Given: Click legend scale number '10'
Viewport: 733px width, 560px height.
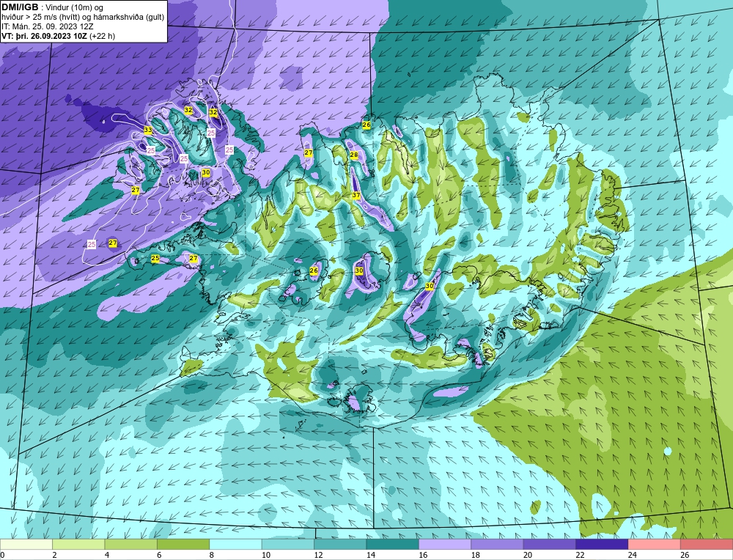Looking at the screenshot, I should 266,555.
